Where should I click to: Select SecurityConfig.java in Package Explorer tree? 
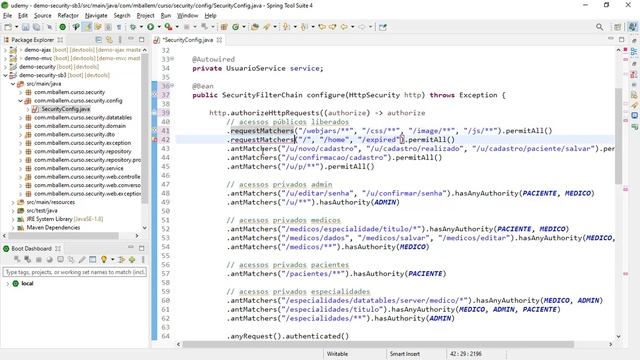pos(65,109)
